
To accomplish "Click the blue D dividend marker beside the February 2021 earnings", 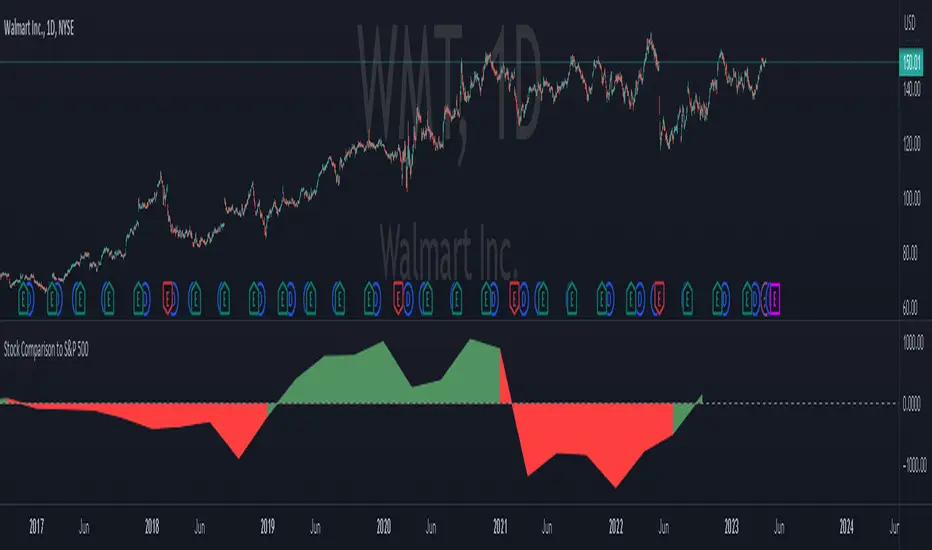I will pos(524,298).
